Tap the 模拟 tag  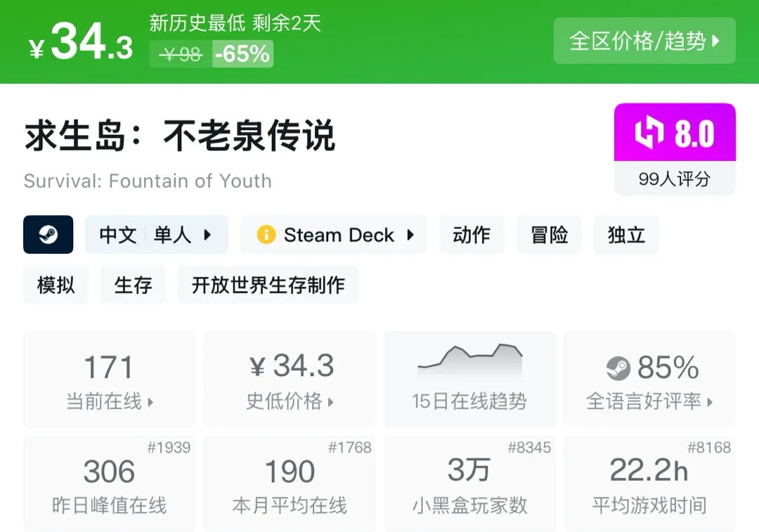56,285
